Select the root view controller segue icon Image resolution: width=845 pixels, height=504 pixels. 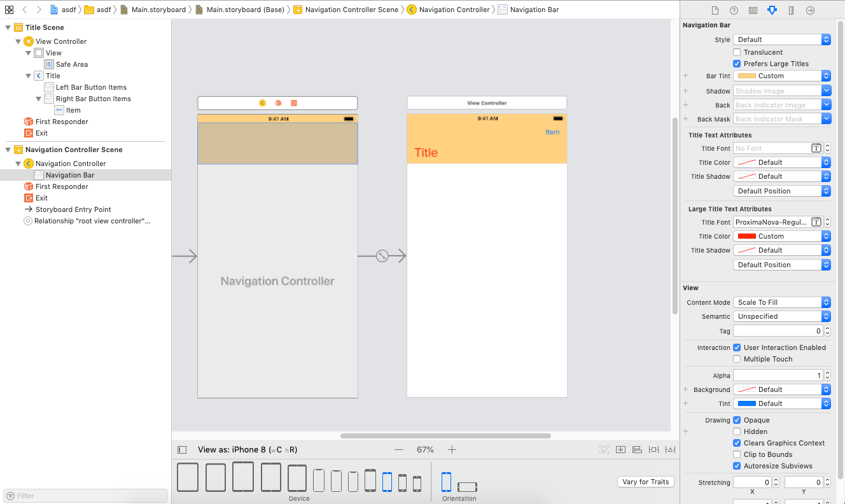382,256
